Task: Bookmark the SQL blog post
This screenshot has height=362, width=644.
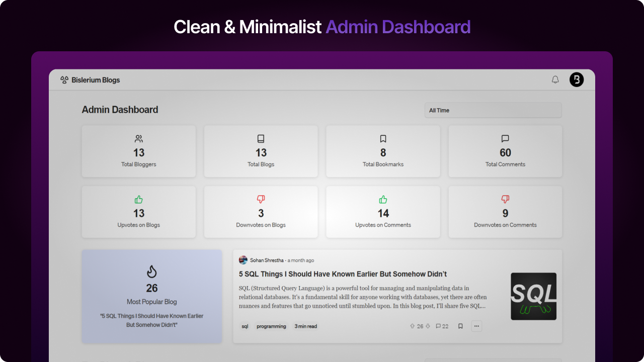Action: (460, 326)
